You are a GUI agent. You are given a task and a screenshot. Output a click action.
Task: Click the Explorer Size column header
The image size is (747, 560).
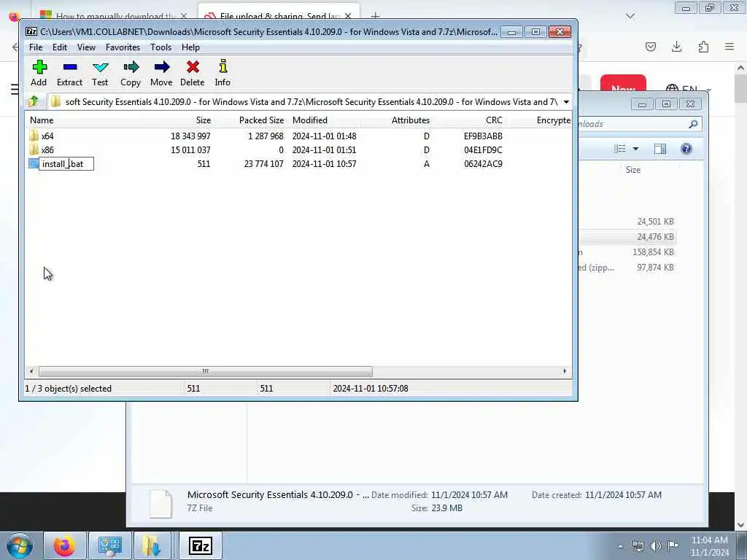633,169
